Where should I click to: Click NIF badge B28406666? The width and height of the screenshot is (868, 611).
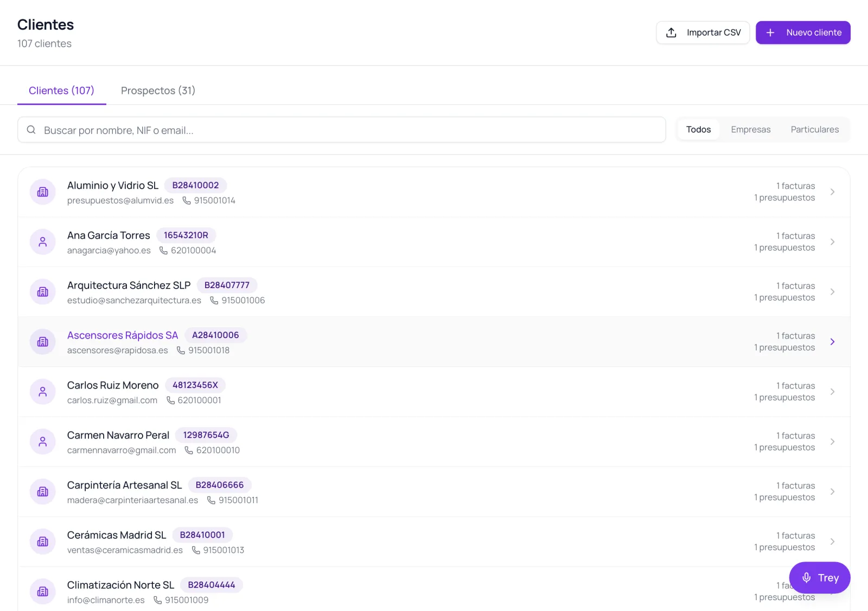coord(220,485)
